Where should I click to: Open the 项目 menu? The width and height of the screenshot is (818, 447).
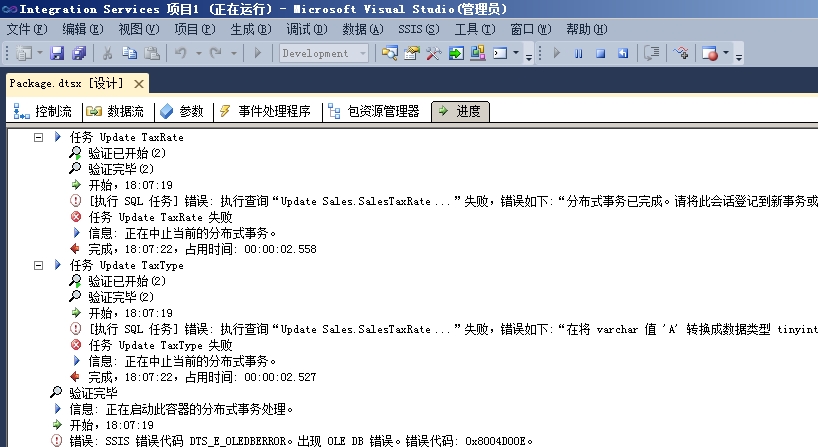coord(195,29)
